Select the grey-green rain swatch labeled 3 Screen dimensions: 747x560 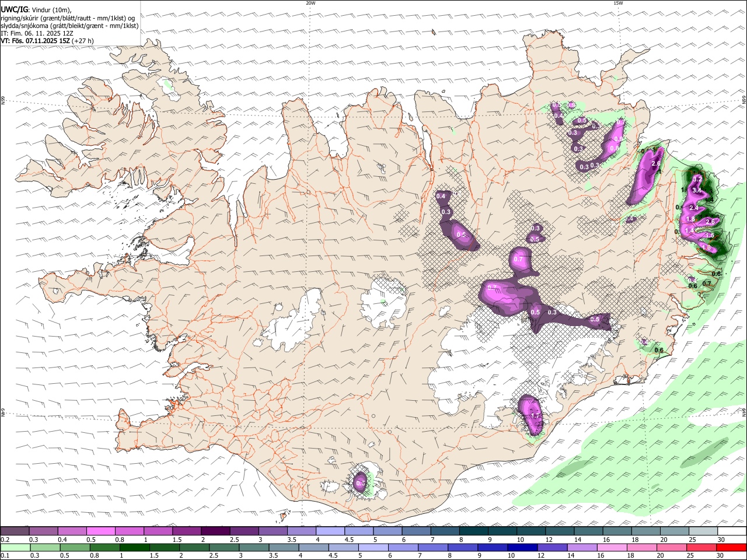tap(254, 548)
